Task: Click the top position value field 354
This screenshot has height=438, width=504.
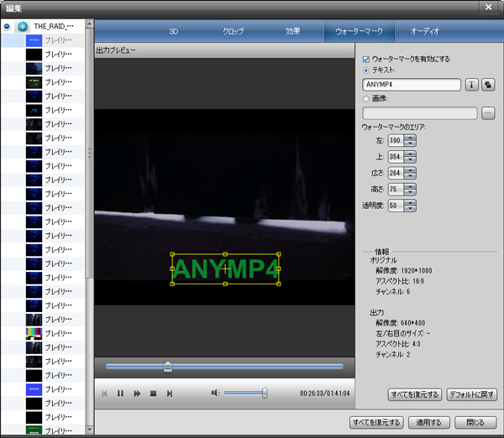Action: 396,157
